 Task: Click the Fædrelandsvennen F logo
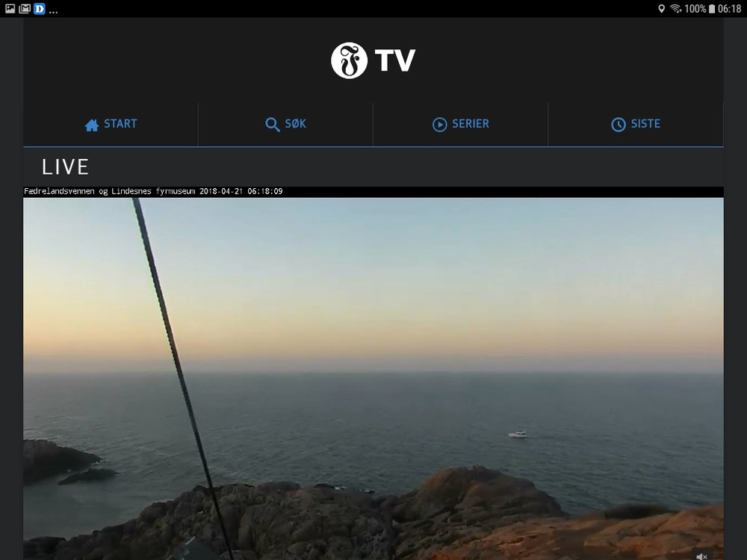[349, 60]
